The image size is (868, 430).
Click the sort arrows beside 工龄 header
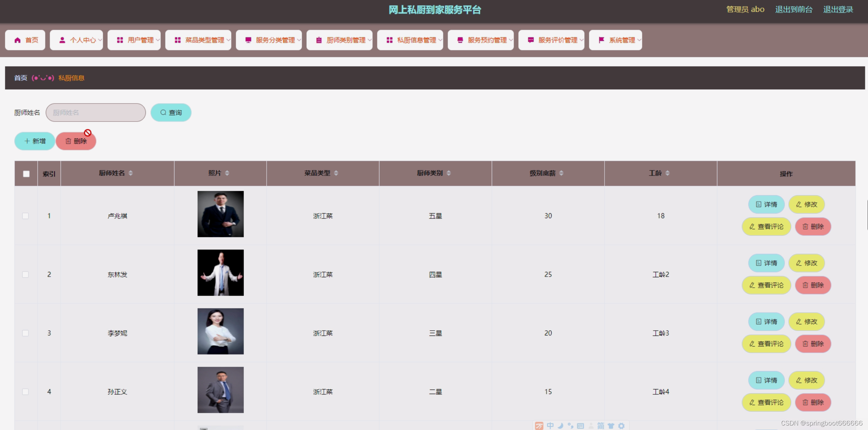coord(667,173)
